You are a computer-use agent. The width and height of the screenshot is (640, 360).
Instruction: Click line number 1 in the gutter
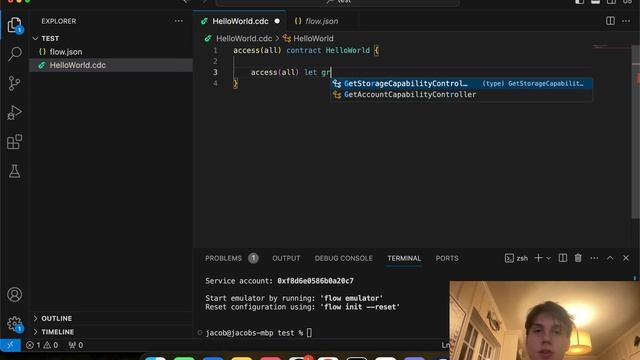pyautogui.click(x=215, y=51)
